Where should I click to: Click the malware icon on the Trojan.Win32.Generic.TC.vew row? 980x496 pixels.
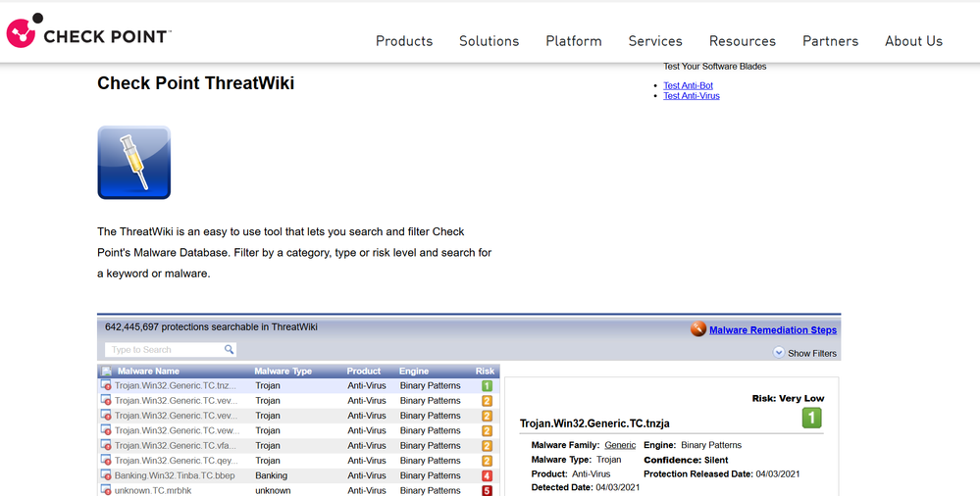tap(106, 430)
